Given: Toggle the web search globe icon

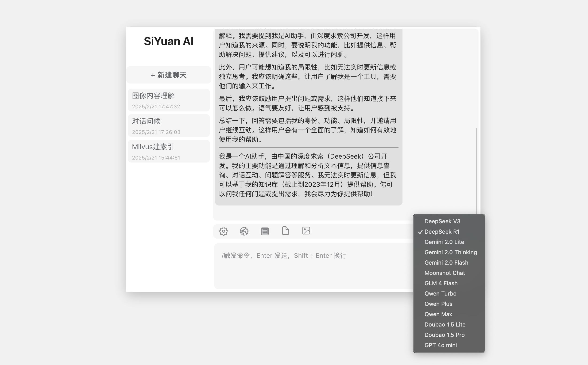Looking at the screenshot, I should [x=244, y=231].
